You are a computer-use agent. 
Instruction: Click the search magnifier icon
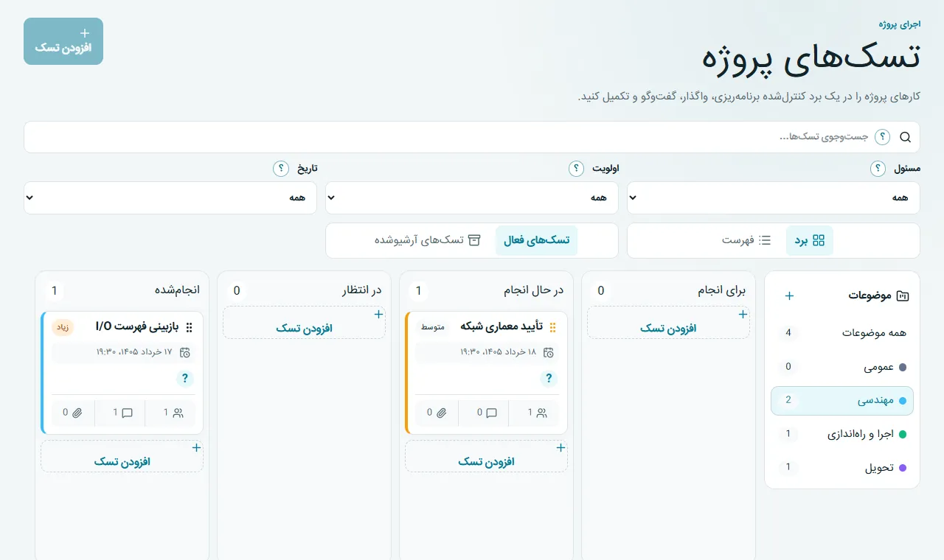tap(906, 137)
